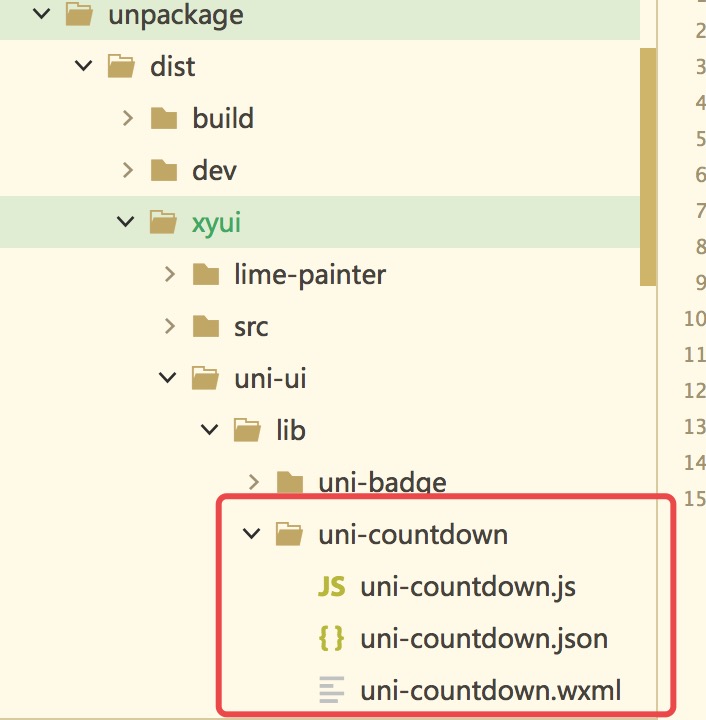Collapse the dist folder chevron
This screenshot has width=706, height=720.
(x=83, y=67)
